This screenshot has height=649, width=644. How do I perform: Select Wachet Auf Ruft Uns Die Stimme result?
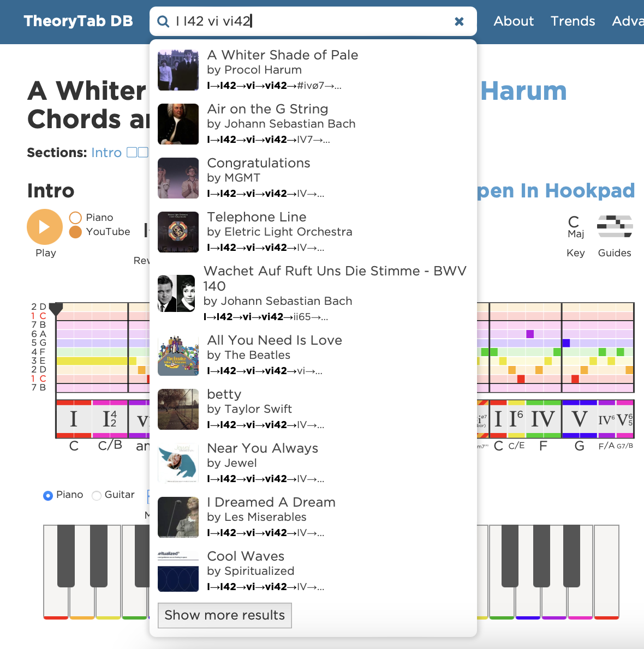[x=313, y=293]
